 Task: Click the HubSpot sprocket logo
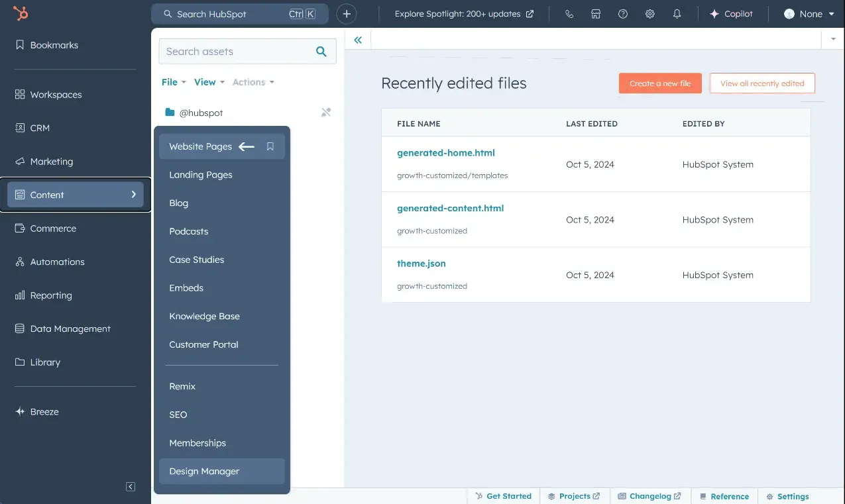(x=21, y=13)
